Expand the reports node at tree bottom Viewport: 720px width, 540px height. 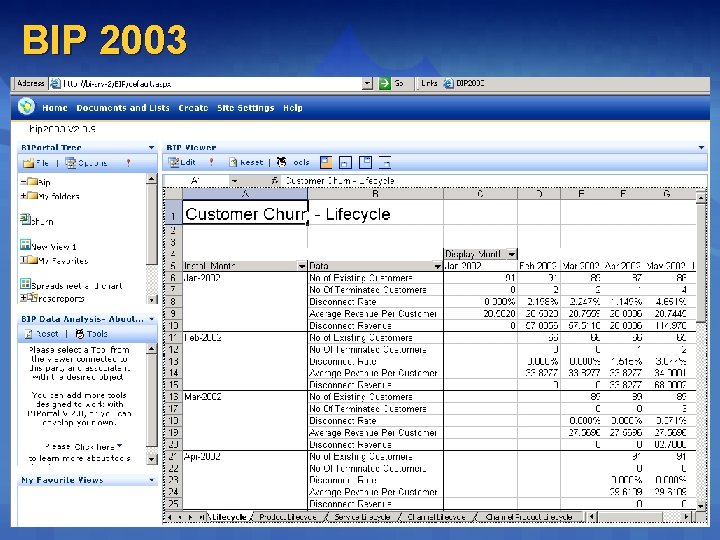(23, 298)
